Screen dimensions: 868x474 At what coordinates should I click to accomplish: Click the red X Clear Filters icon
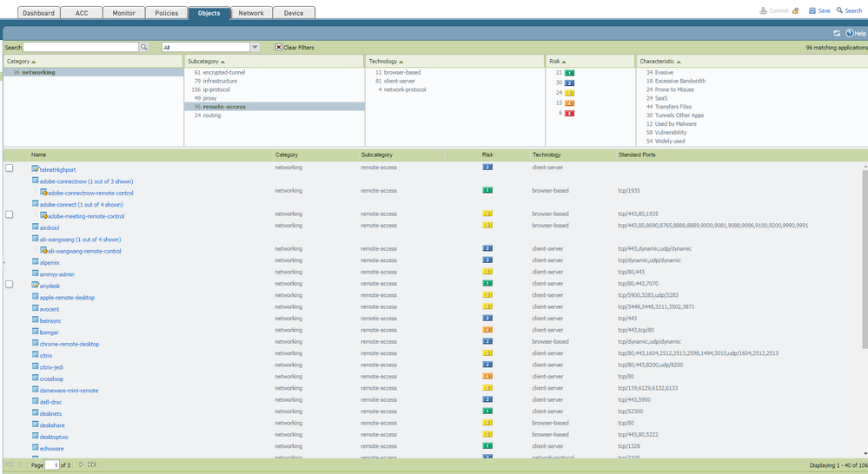click(279, 47)
